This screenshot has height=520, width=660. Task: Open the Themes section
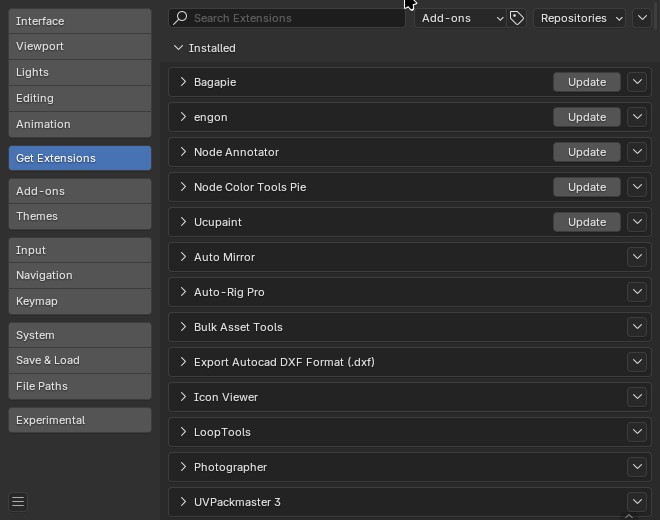80,216
